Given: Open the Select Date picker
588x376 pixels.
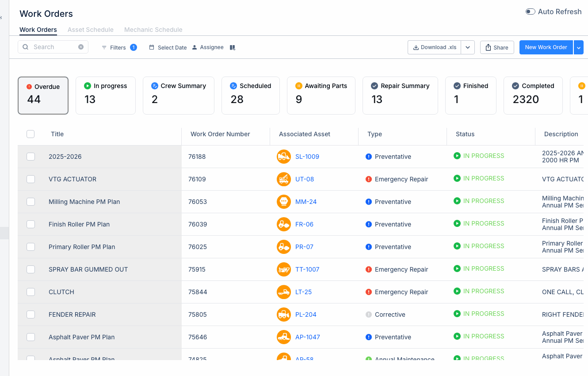Looking at the screenshot, I should click(168, 47).
